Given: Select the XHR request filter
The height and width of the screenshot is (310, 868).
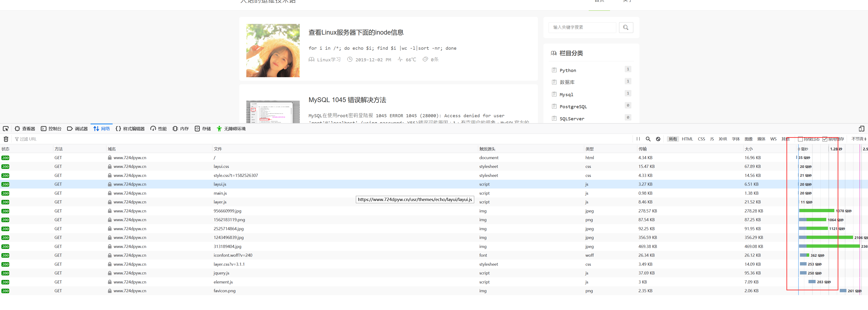Looking at the screenshot, I should [722, 139].
